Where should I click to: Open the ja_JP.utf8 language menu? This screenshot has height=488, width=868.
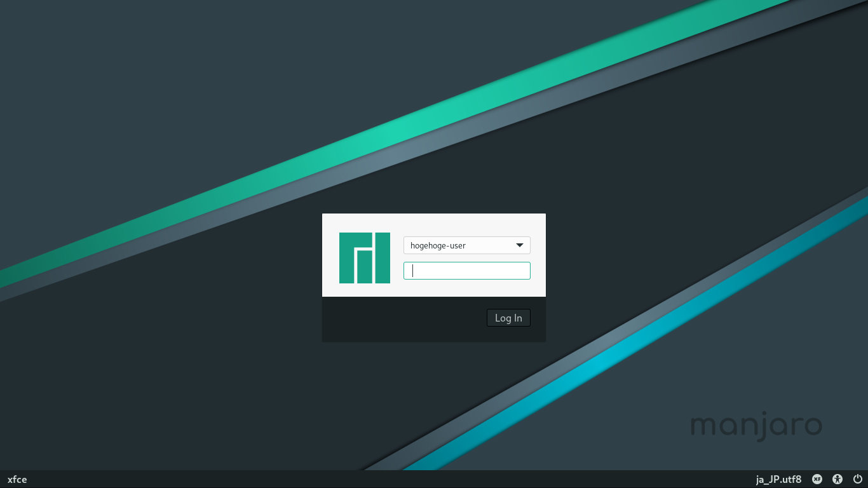pyautogui.click(x=778, y=479)
